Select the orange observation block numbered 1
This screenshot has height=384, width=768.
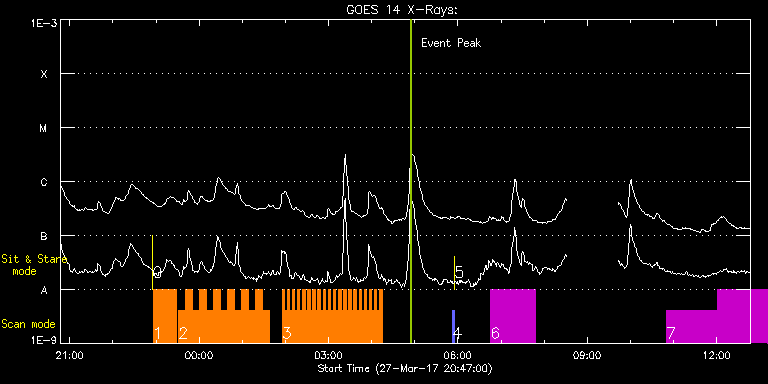coord(165,316)
